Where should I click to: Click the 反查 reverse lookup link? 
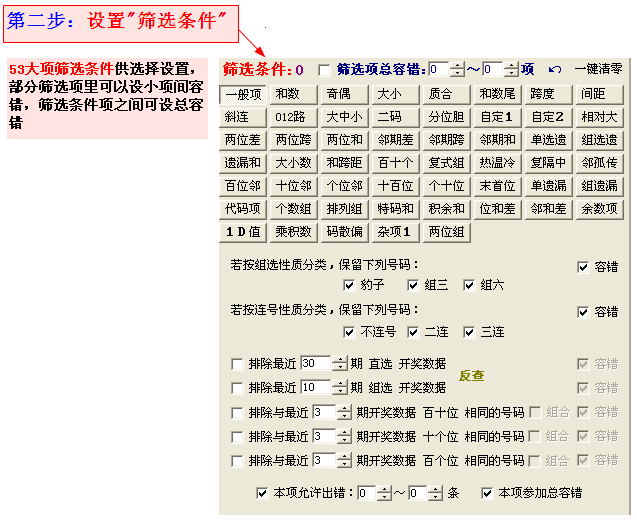point(471,376)
